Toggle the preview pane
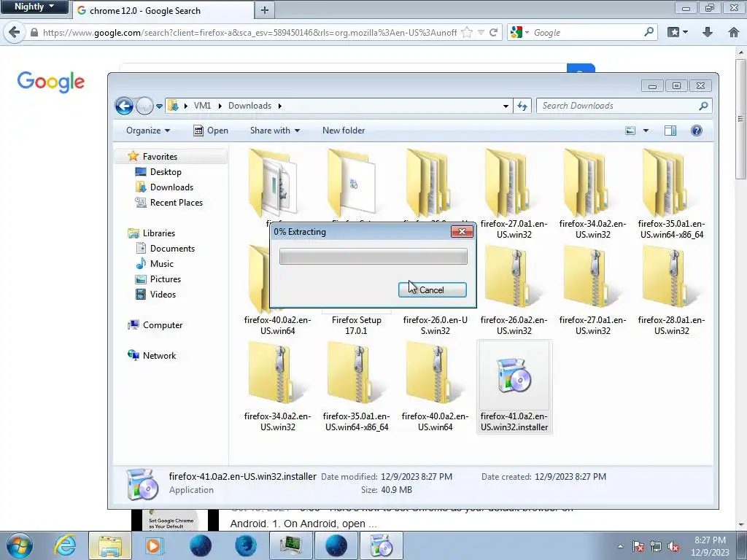 670,131
